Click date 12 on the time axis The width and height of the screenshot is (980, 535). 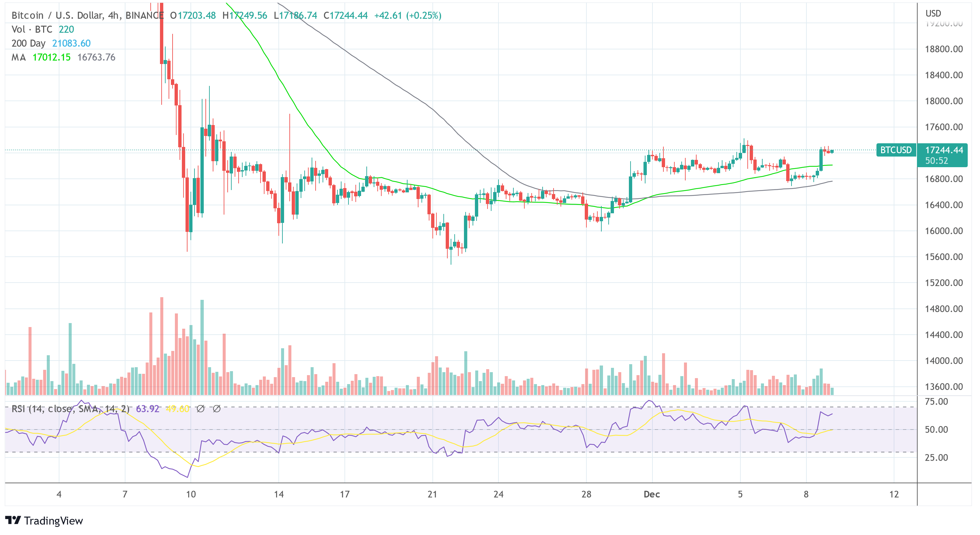pyautogui.click(x=894, y=494)
